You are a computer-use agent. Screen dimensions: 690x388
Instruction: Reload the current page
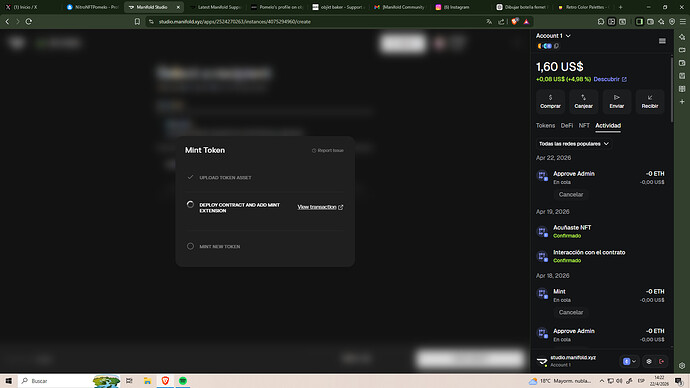[29, 22]
